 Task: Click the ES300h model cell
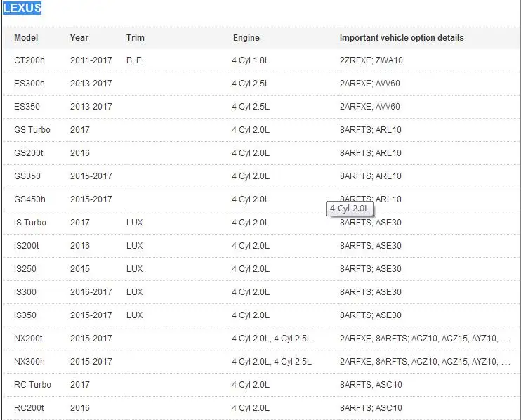29,84
